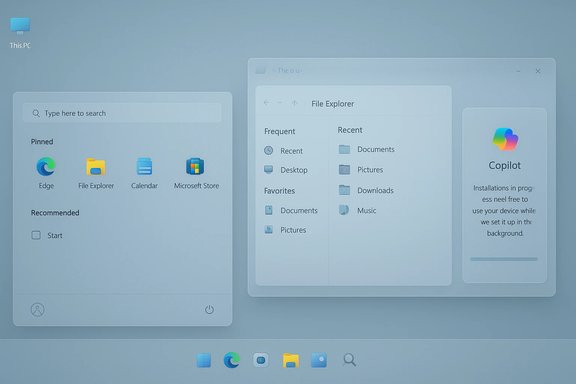Open File Explorer from the taskbar
576x384 pixels.
click(291, 360)
